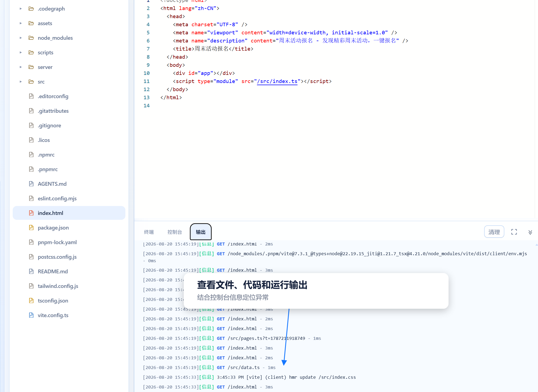Open the tsconfig.json file
The height and width of the screenshot is (392, 538).
coord(53,301)
